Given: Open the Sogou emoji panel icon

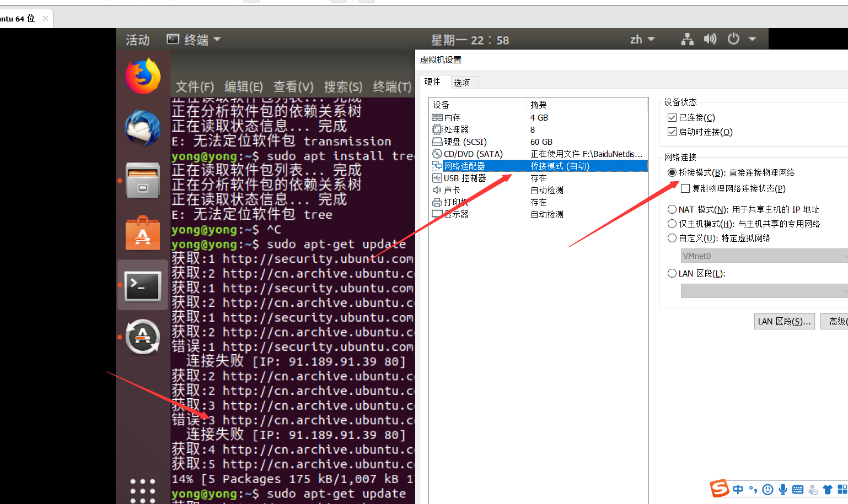Looking at the screenshot, I should 768,489.
